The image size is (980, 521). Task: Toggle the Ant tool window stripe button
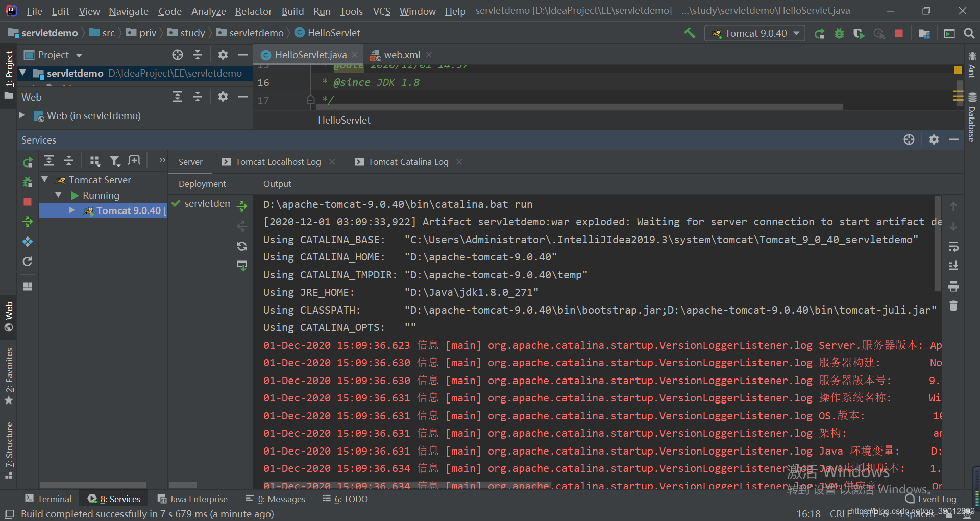(x=972, y=64)
